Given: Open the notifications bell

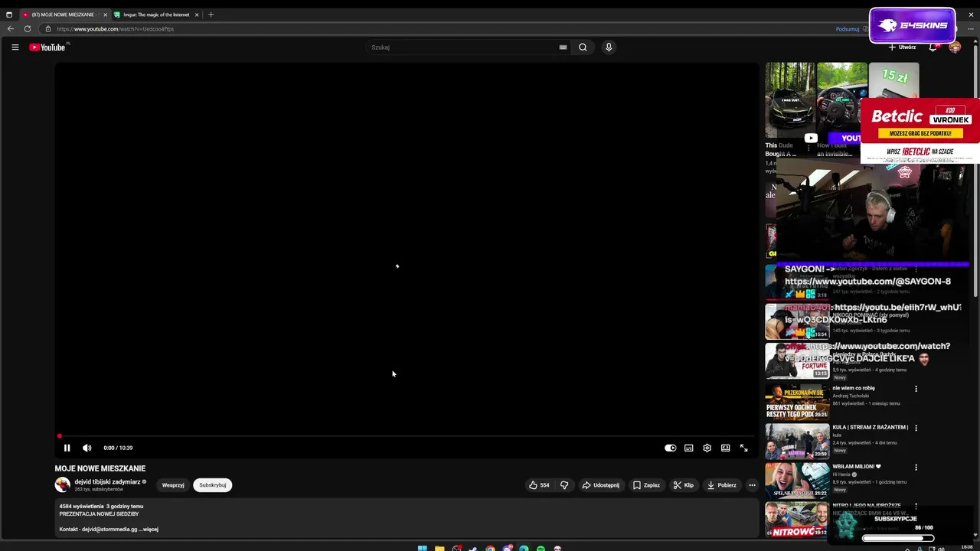Looking at the screenshot, I should [933, 47].
